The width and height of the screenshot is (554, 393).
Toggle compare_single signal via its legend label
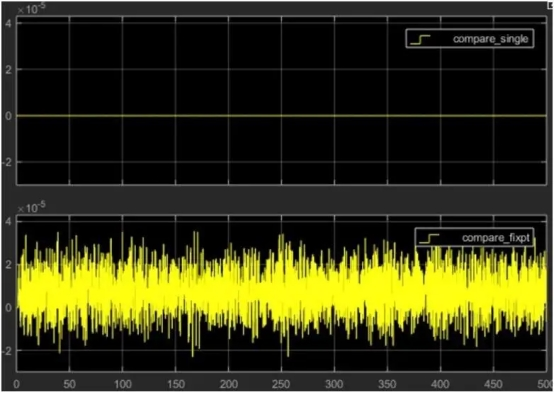[x=490, y=39]
